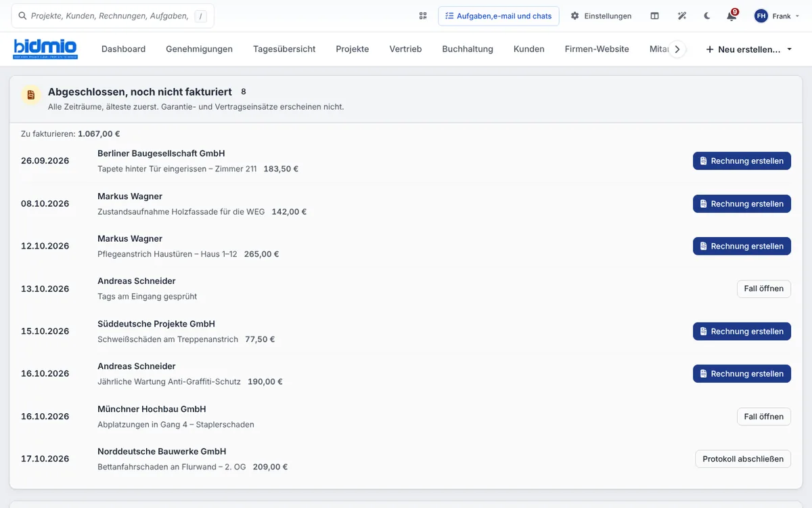Create invoice for Süddeutsche Projekte GmbH
Viewport: 812px width, 508px height.
pos(742,331)
